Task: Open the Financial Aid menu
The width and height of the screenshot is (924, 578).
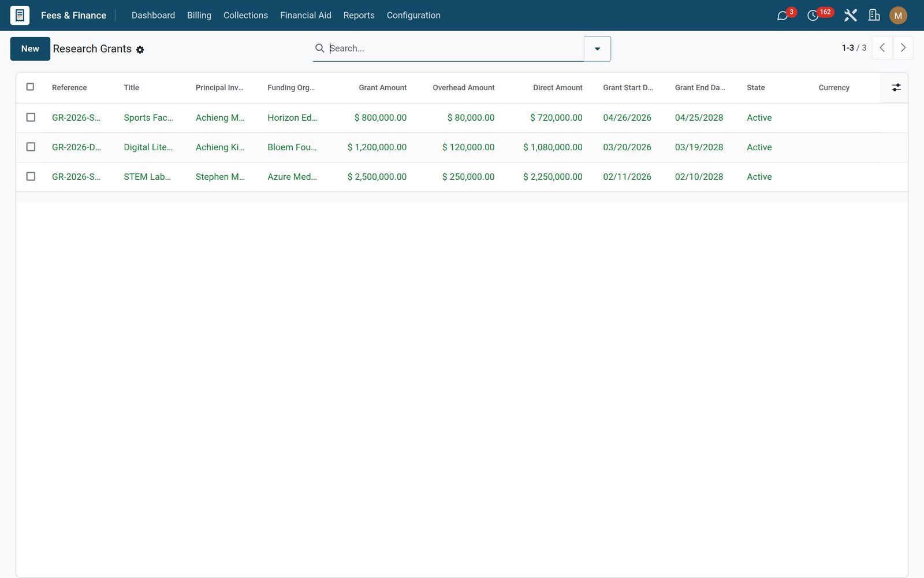Action: [x=305, y=16]
